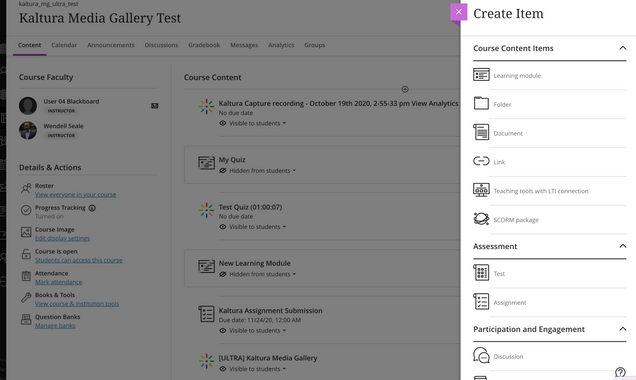Click View everyone in your course link

pyautogui.click(x=75, y=195)
